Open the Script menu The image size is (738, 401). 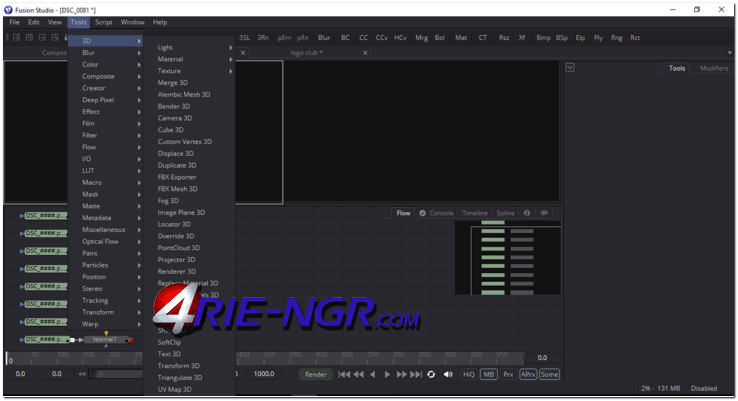(x=104, y=22)
